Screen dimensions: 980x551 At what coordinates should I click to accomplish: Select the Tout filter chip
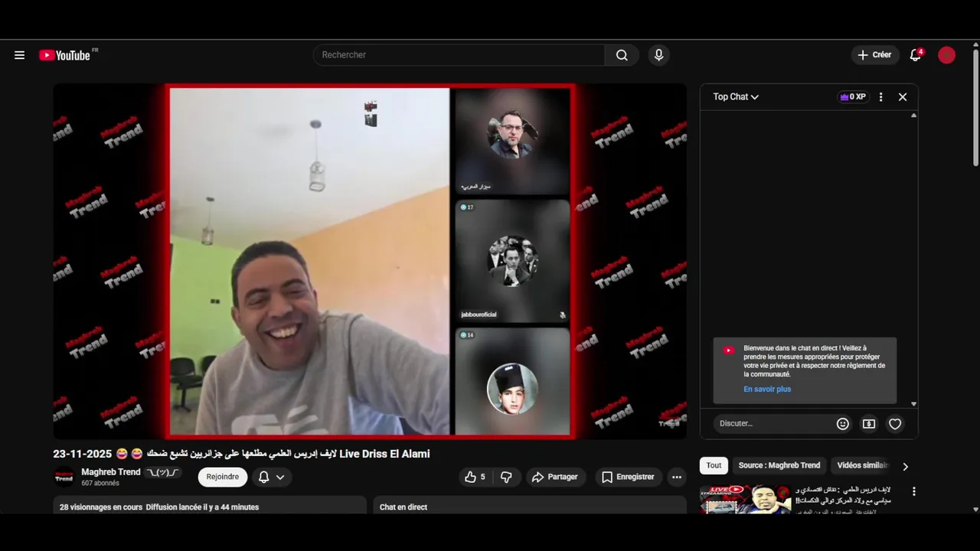[714, 465]
